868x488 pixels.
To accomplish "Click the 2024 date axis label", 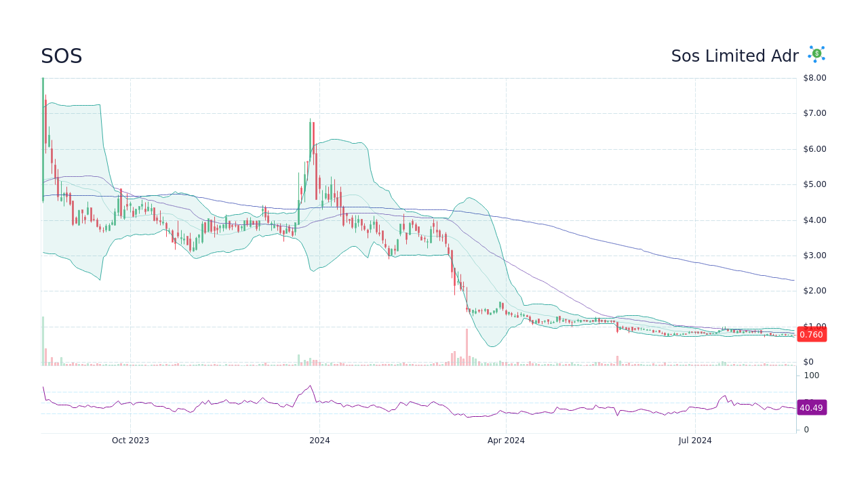I will coord(319,441).
